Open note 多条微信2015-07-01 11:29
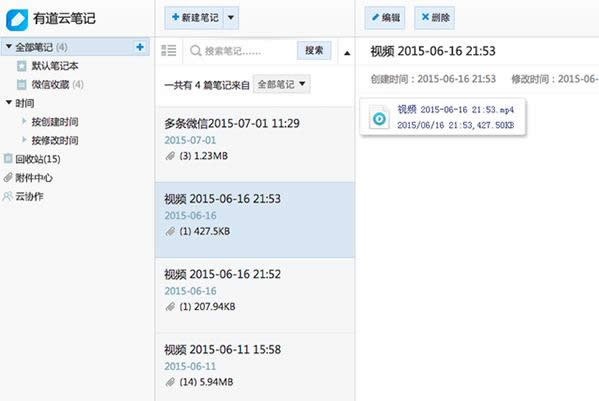Screen dimensions: 599x401 [255, 144]
